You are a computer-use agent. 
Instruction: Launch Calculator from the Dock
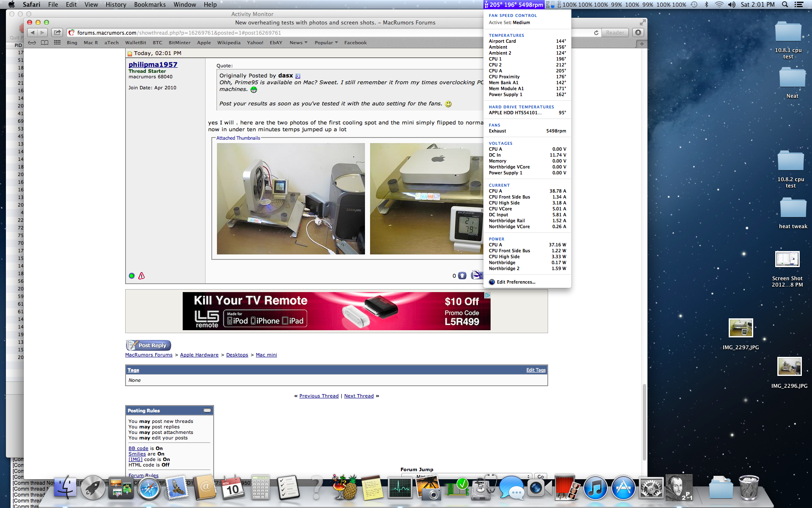(x=261, y=488)
